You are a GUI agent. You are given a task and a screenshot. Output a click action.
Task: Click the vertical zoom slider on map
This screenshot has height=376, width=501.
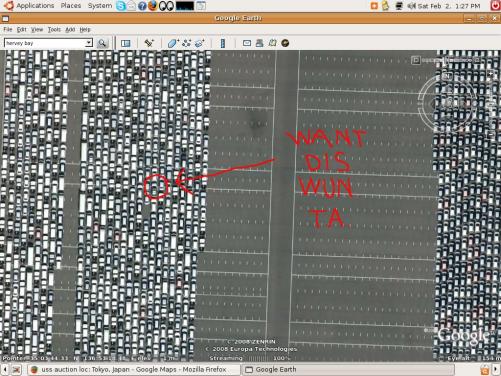point(491,104)
